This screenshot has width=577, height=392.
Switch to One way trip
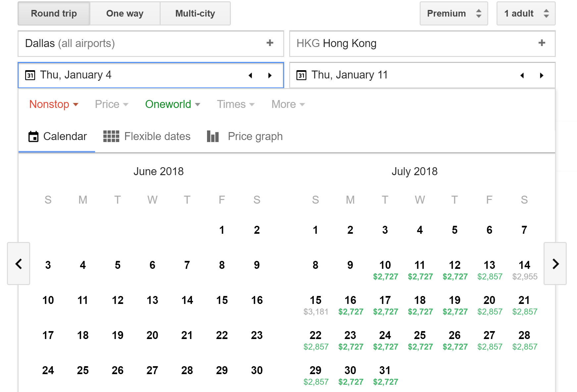[125, 14]
